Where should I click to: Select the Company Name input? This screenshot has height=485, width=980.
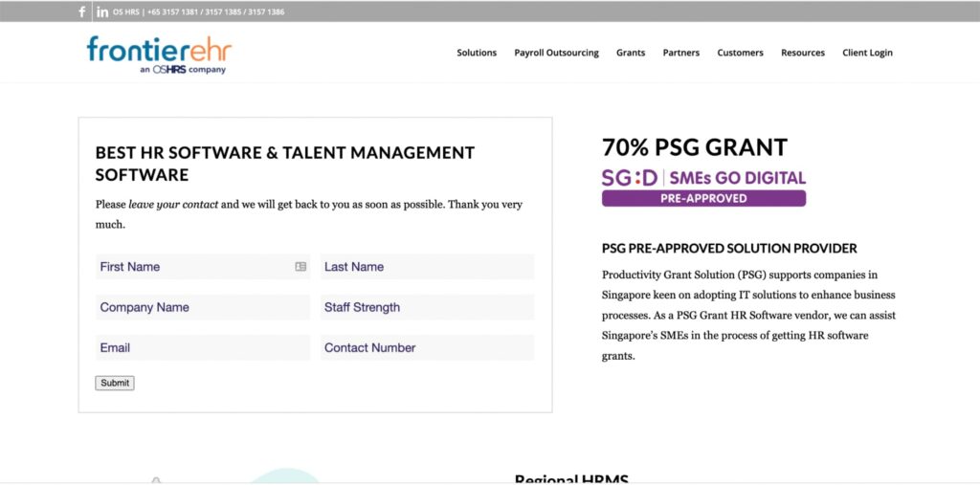[x=202, y=307]
